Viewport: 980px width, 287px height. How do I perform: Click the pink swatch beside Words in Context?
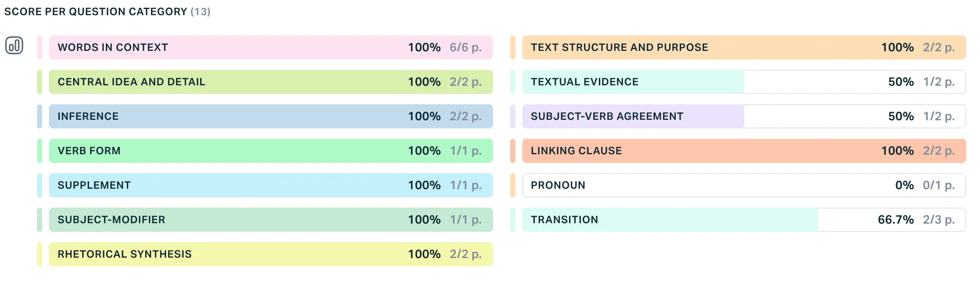pyautogui.click(x=40, y=47)
